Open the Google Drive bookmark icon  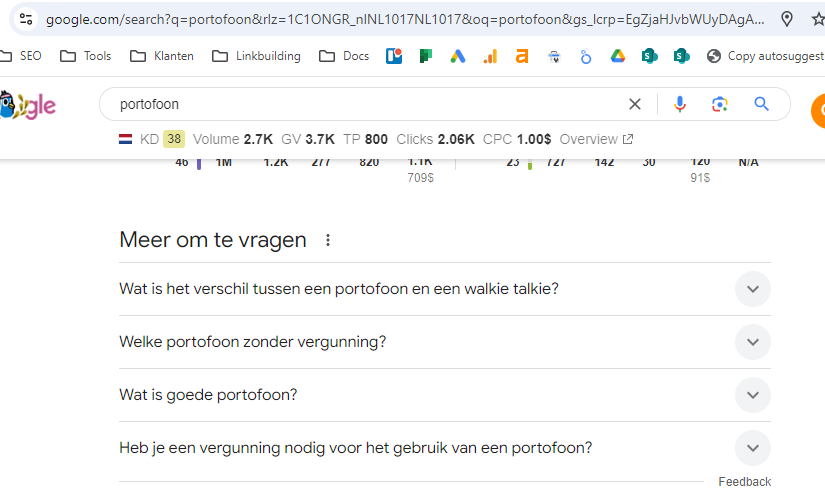618,56
